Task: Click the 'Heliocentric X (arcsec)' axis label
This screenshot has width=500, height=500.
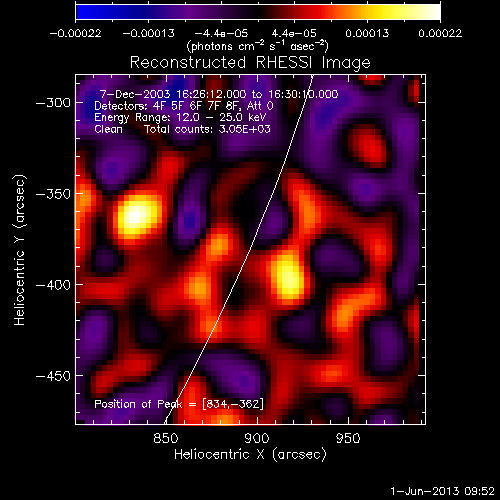Action: 250,455
